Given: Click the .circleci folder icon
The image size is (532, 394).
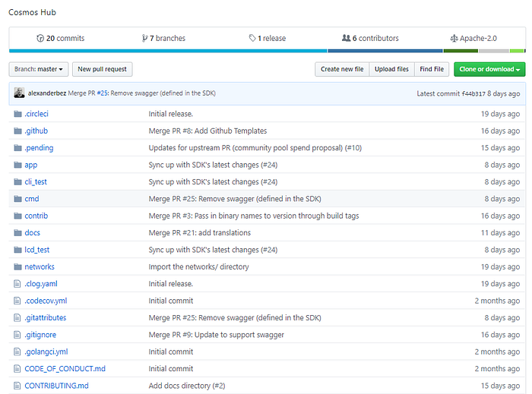Looking at the screenshot, I should (x=17, y=114).
